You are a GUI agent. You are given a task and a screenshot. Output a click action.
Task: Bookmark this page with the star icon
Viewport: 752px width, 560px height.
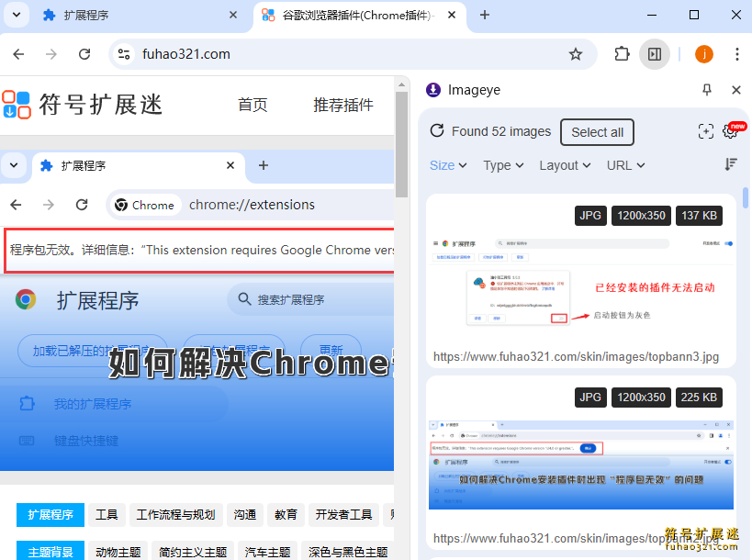(x=576, y=54)
